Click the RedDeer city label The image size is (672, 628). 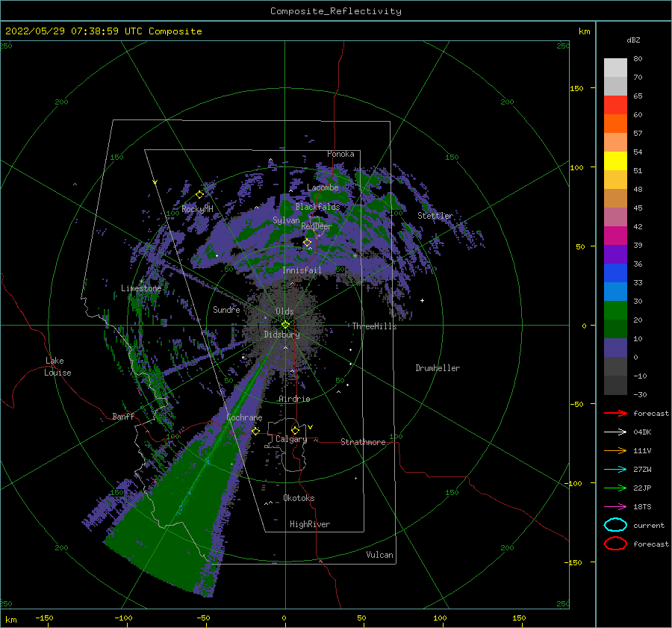point(317,226)
